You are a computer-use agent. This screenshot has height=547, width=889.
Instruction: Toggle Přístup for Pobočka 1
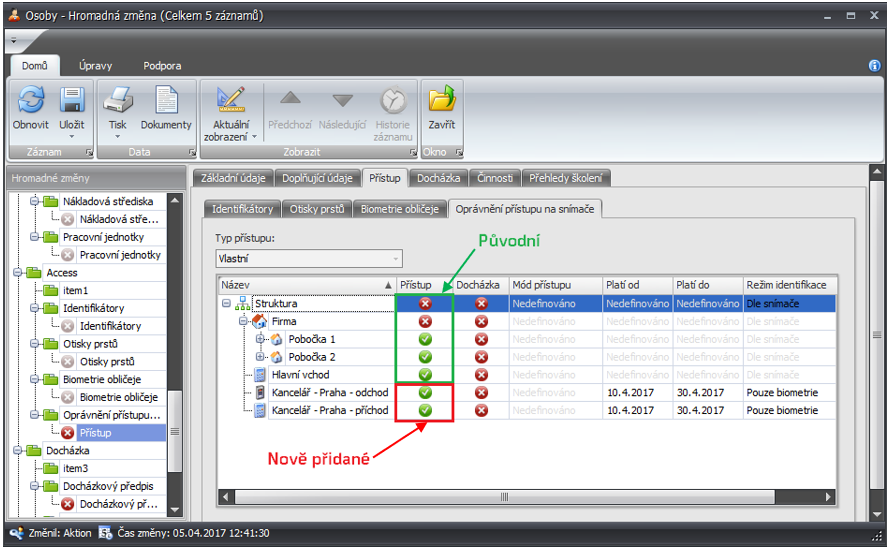[425, 339]
